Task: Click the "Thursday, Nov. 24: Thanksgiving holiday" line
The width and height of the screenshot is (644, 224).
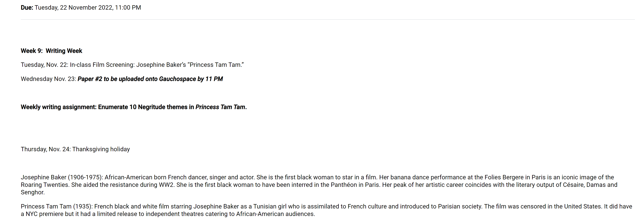Action: click(x=75, y=149)
